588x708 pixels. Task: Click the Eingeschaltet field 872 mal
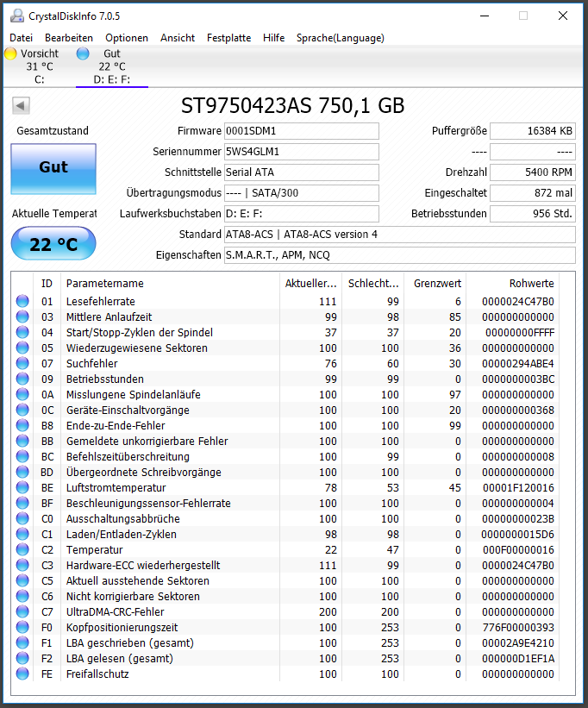coord(533,193)
